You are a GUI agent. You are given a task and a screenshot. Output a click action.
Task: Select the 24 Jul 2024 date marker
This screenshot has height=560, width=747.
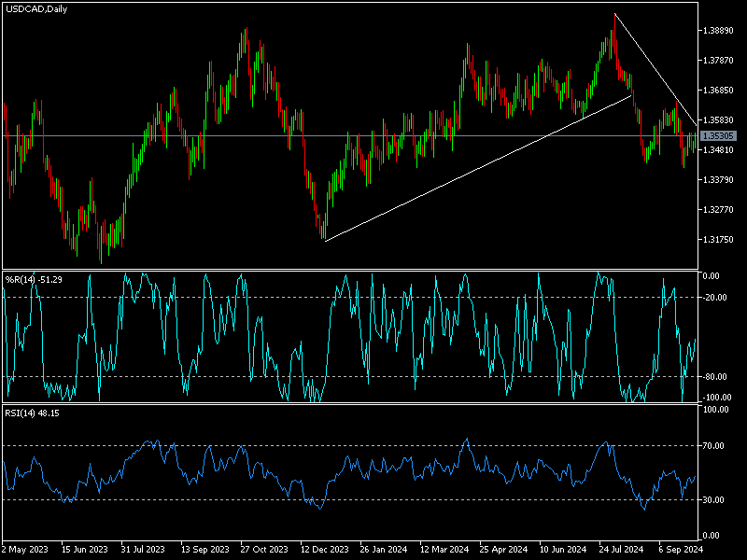(x=615, y=550)
